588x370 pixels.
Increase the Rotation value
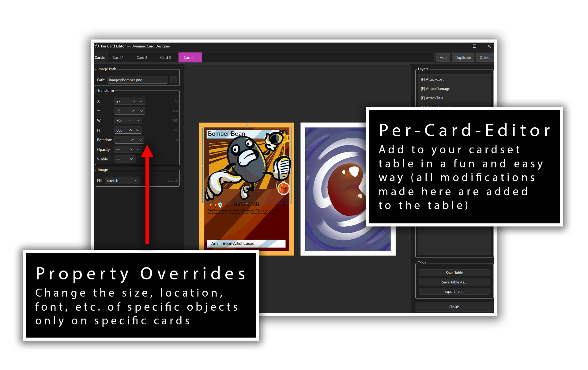[133, 140]
